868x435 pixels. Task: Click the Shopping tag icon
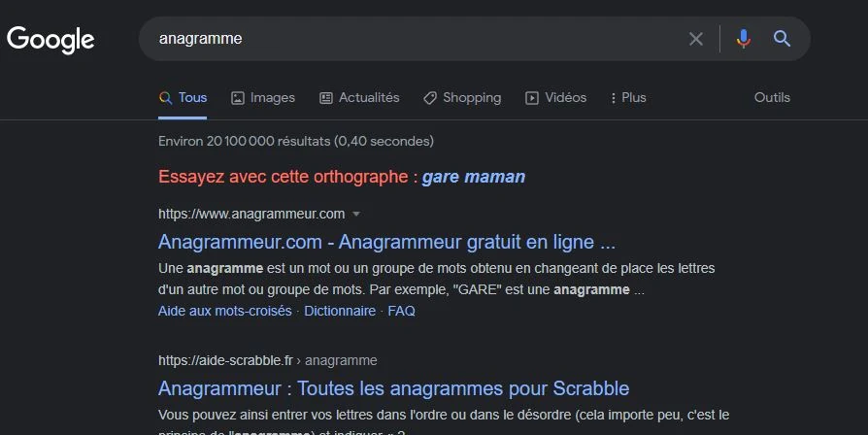[430, 98]
